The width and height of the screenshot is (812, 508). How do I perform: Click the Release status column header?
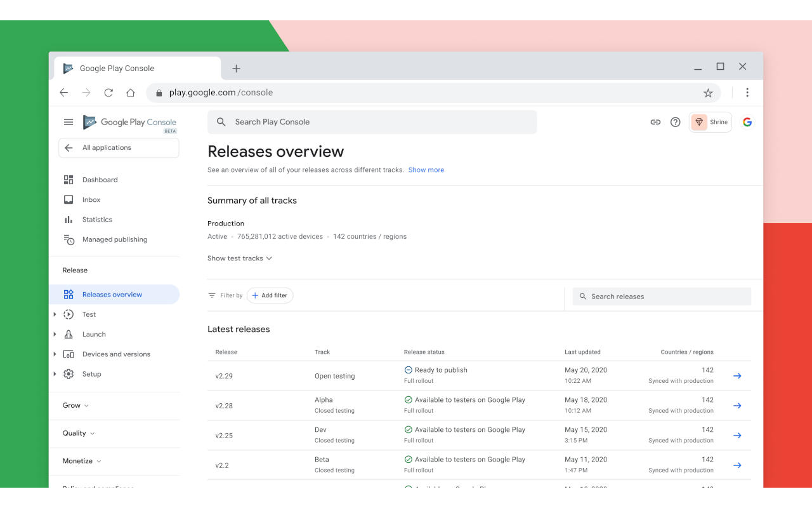(424, 352)
